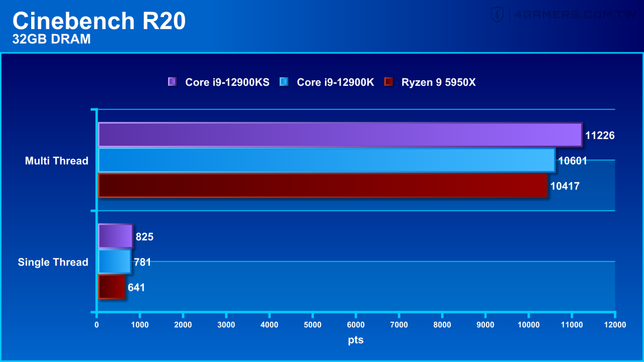Click the 12000 axis tick label
The image size is (644, 362).
pyautogui.click(x=615, y=325)
